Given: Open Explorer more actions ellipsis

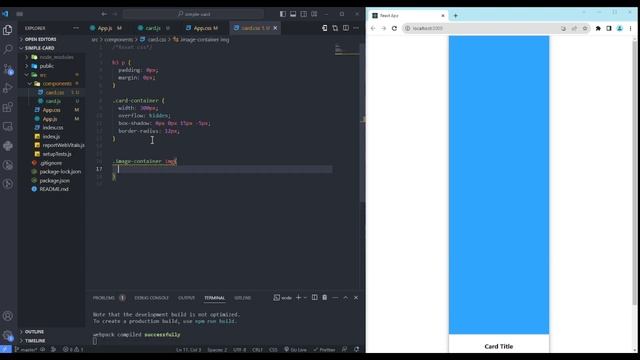Looking at the screenshot, I should (76, 28).
